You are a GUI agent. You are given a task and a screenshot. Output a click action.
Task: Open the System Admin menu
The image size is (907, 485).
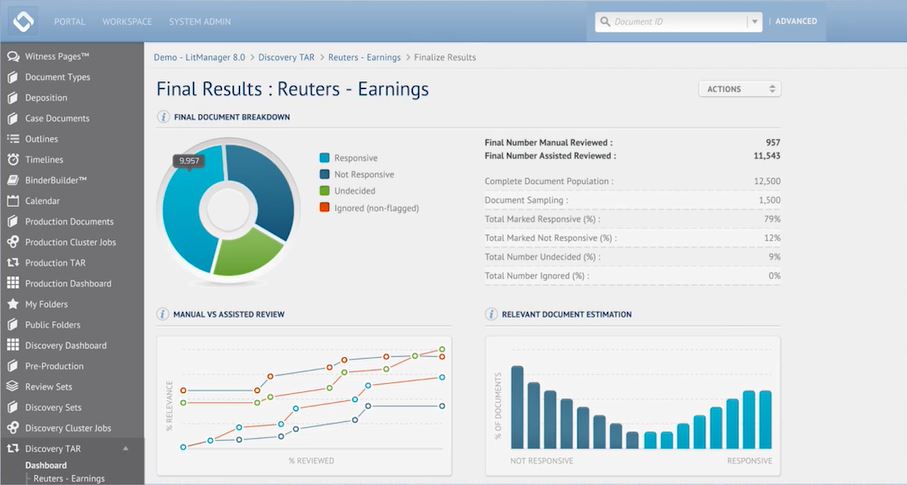tap(200, 21)
